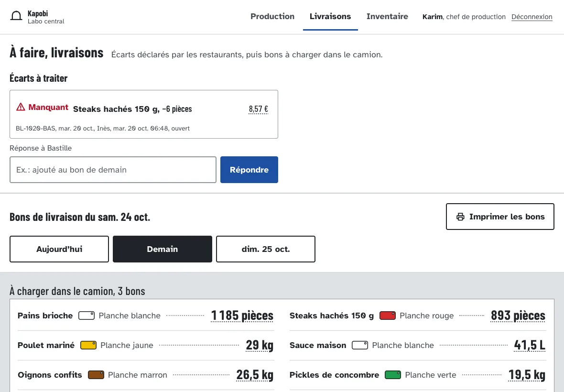Viewport: 564px width, 392px height.
Task: Click the 19,5 kg quantity for Pickles
Action: [527, 375]
